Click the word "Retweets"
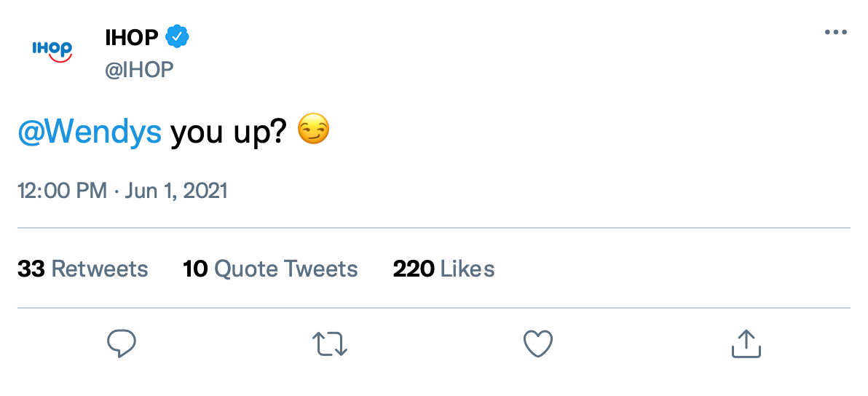The height and width of the screenshot is (396, 868). (x=100, y=269)
